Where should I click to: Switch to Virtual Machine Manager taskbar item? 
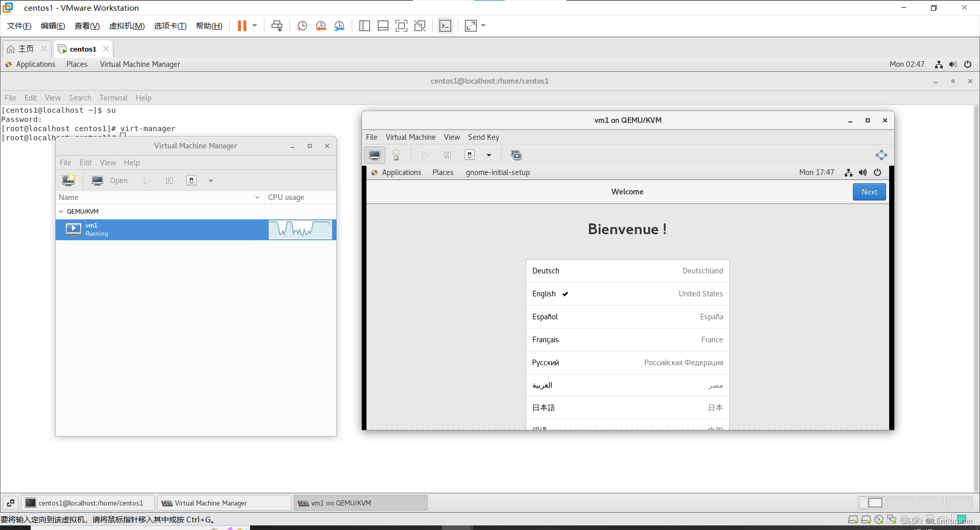(224, 503)
